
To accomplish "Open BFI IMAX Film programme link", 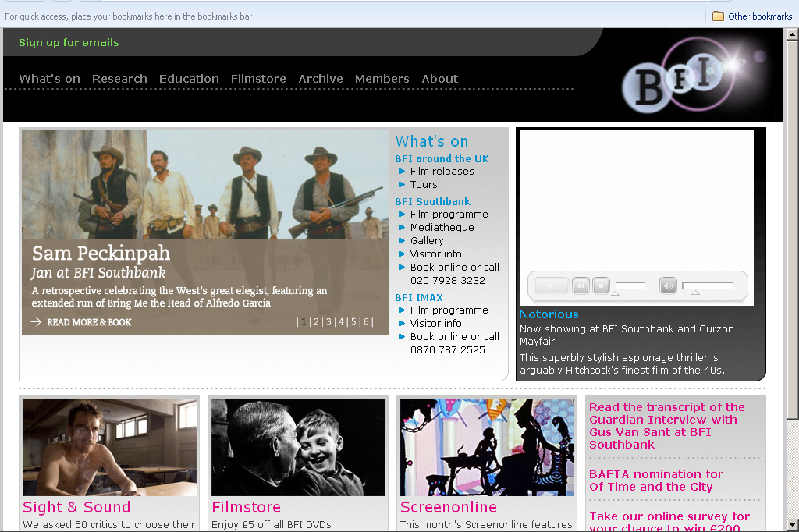I will tap(449, 310).
